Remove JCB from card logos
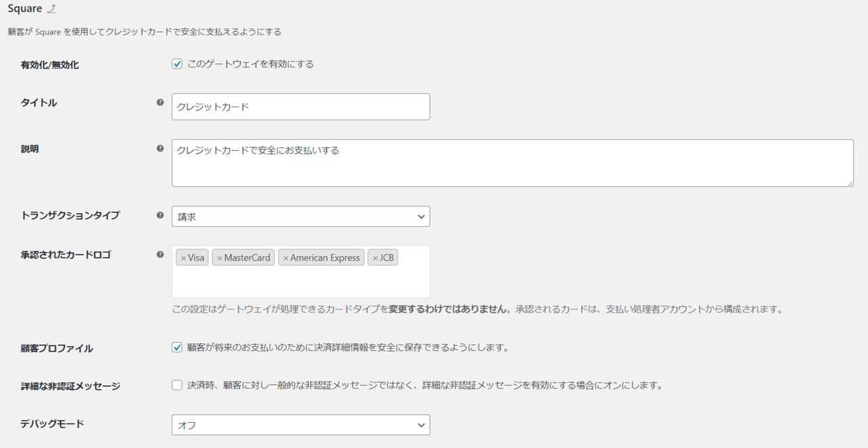 pos(375,258)
